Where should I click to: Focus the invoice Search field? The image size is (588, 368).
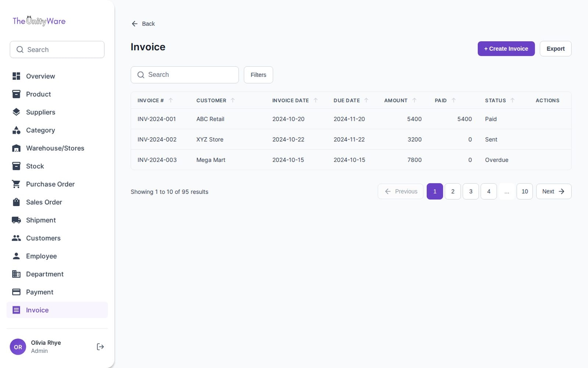tap(184, 75)
